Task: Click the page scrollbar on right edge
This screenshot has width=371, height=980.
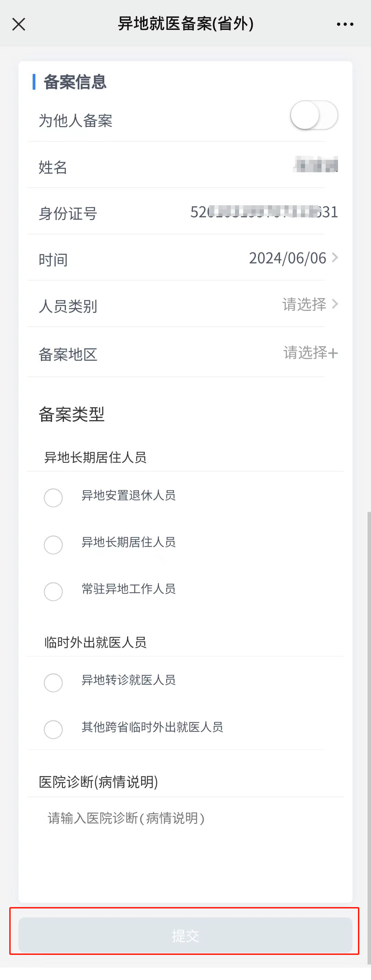Action: tap(369, 723)
